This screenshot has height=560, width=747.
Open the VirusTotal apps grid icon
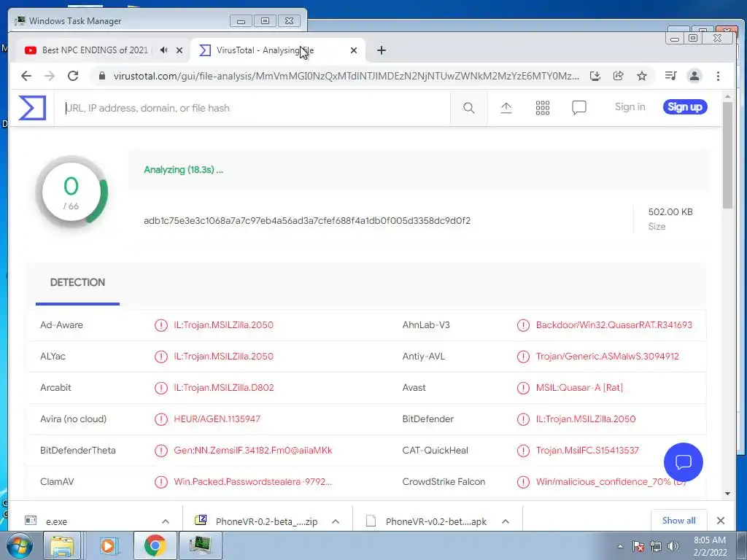pos(543,108)
